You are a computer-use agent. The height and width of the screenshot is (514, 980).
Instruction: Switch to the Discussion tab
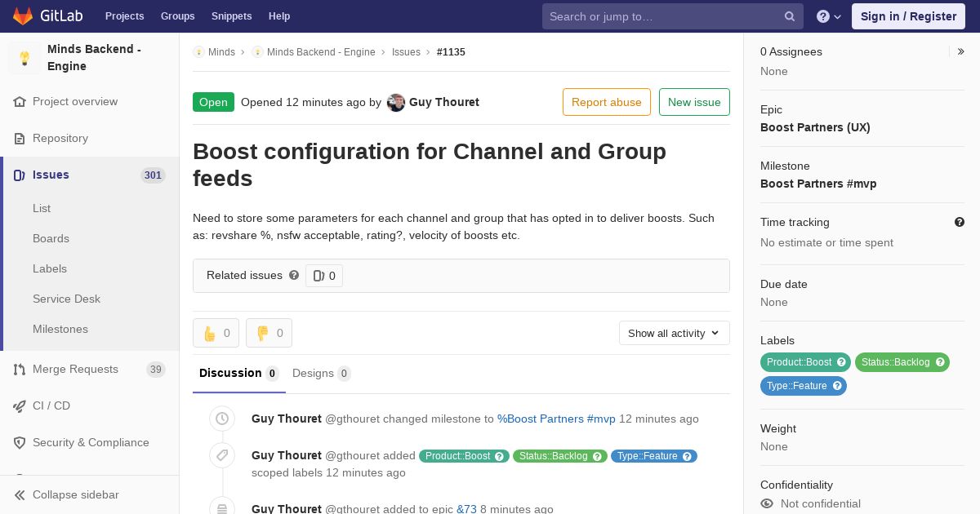coord(239,374)
